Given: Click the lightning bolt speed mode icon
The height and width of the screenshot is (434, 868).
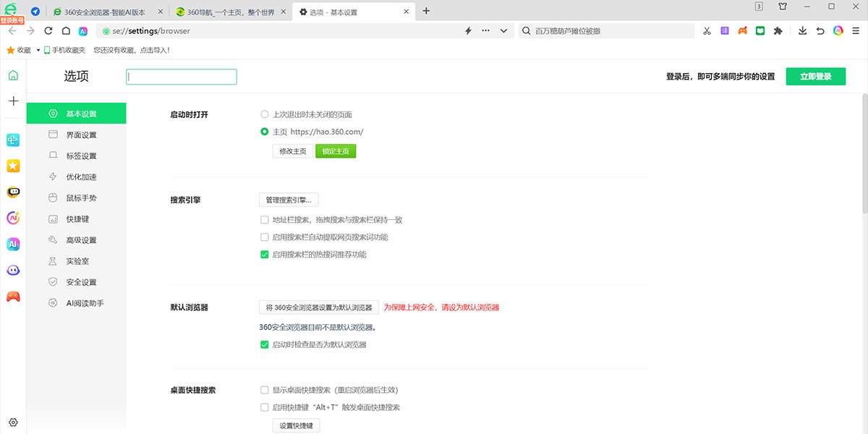Looking at the screenshot, I should coord(468,31).
